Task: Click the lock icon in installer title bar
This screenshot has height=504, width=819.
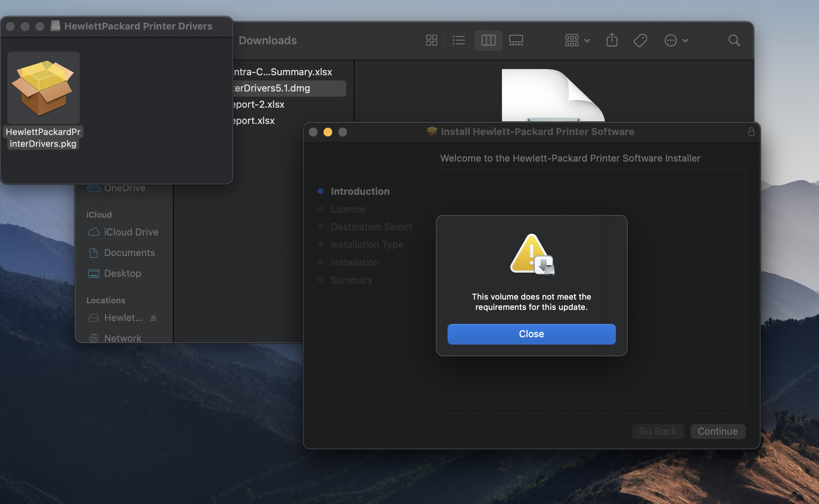Action: tap(751, 132)
